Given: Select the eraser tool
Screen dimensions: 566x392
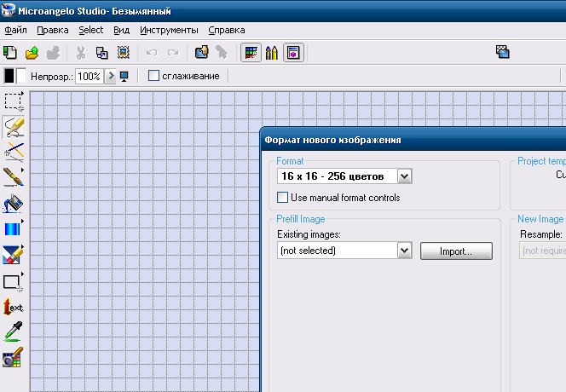Looking at the screenshot, I should coord(13,255).
